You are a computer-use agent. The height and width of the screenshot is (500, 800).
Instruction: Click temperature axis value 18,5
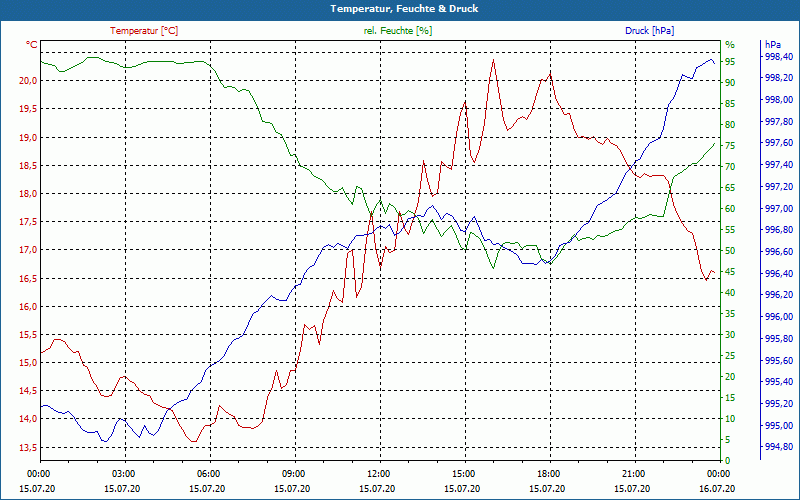point(29,165)
